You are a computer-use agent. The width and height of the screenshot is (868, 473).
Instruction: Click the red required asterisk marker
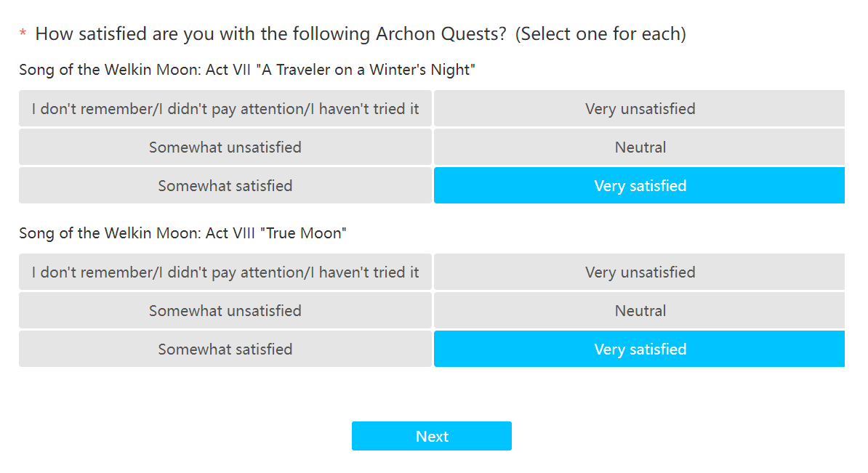point(23,34)
